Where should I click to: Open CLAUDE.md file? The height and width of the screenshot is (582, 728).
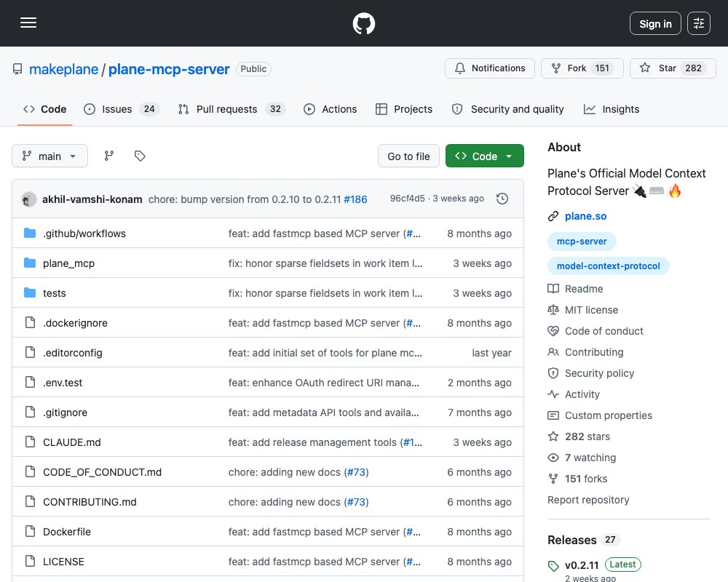(x=71, y=442)
